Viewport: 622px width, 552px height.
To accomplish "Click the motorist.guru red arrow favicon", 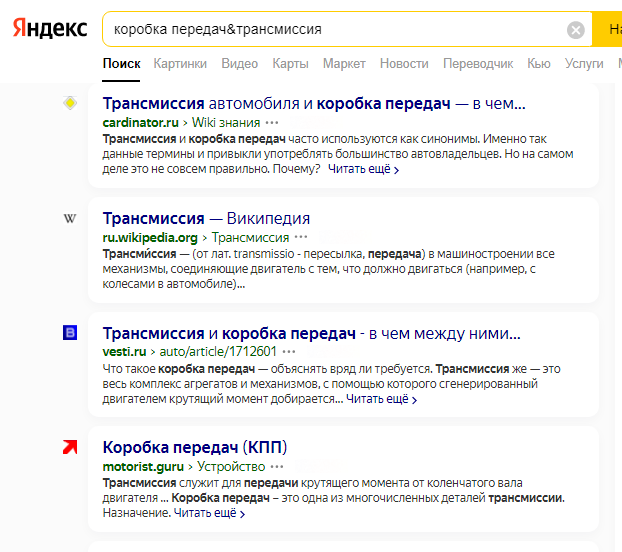I will 70,447.
